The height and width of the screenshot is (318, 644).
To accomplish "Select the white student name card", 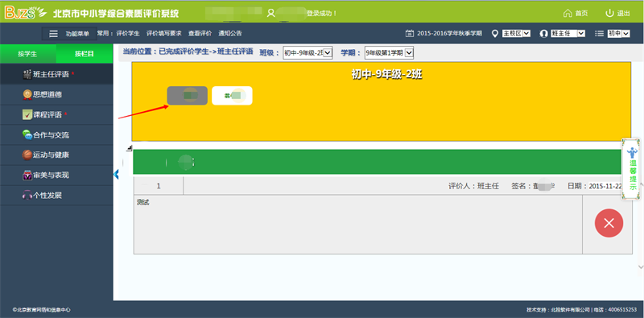I will (x=232, y=96).
